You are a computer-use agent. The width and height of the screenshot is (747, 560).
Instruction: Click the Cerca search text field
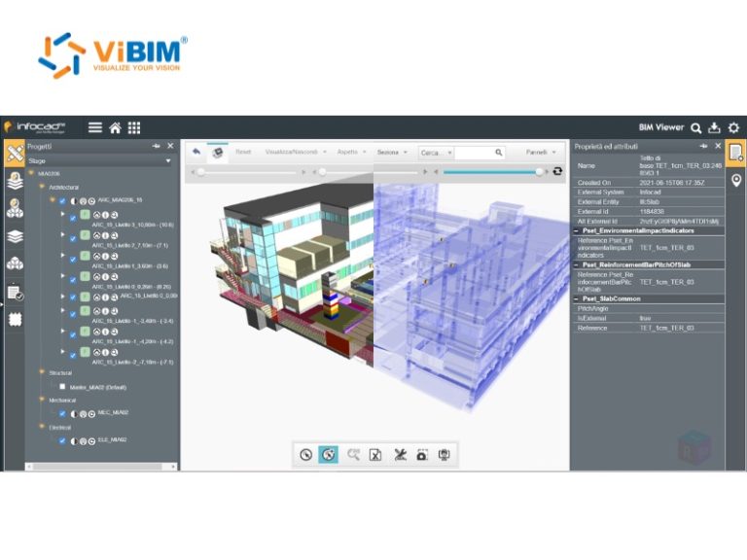(474, 153)
